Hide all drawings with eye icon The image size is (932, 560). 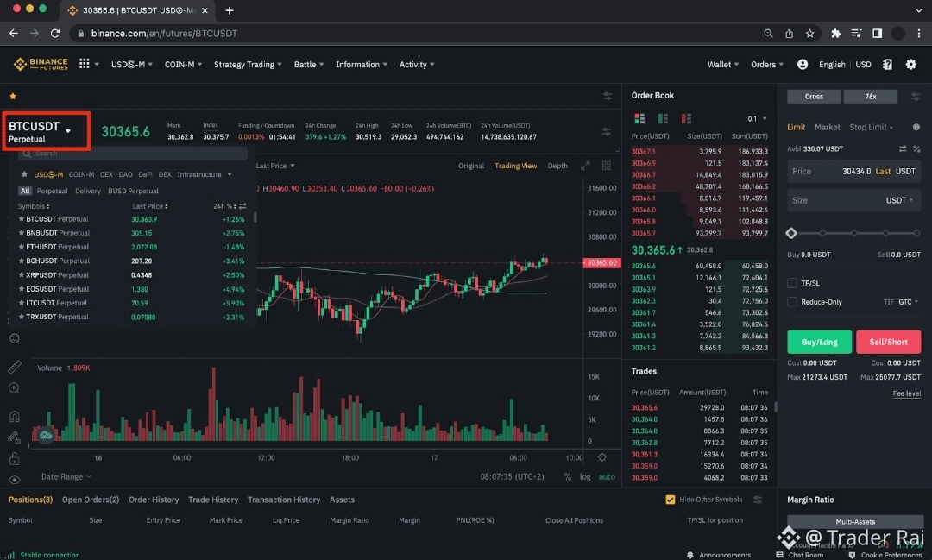[15, 480]
